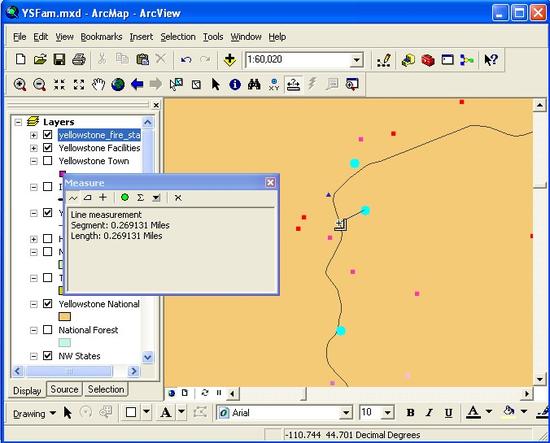Click the Yellowstone National color swatch
The width and height of the screenshot is (550, 443).
[x=64, y=317]
